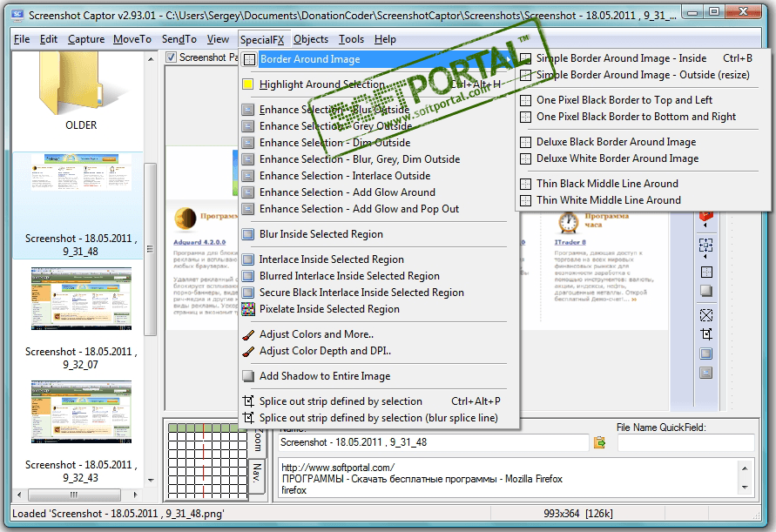
Task: Click icon for Enhance Selection - Add Glow Around
Action: [x=248, y=192]
